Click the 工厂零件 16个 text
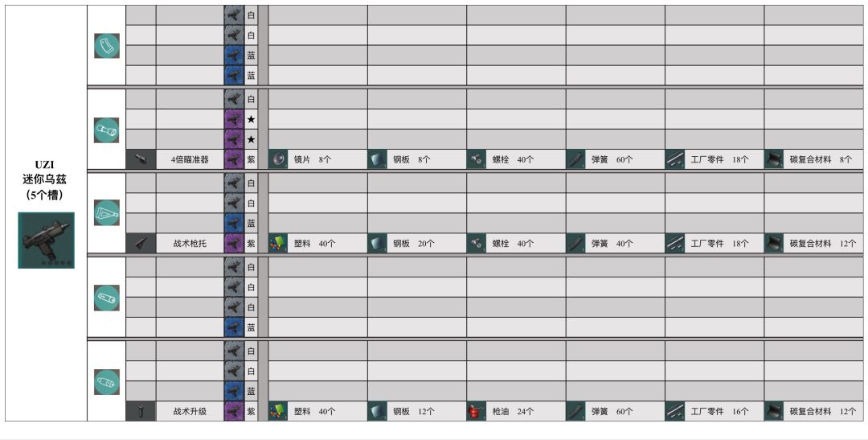Screen dimensions: 868x440 [719, 412]
